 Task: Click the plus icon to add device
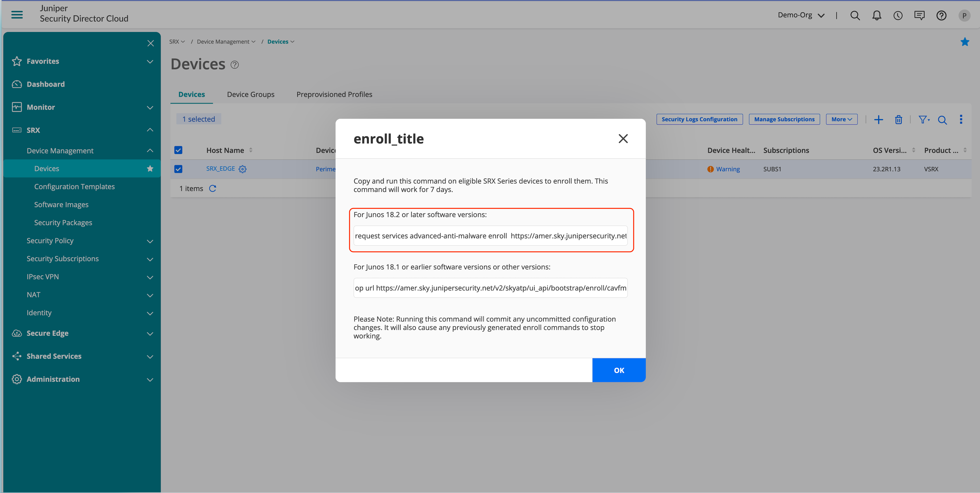[x=878, y=120]
